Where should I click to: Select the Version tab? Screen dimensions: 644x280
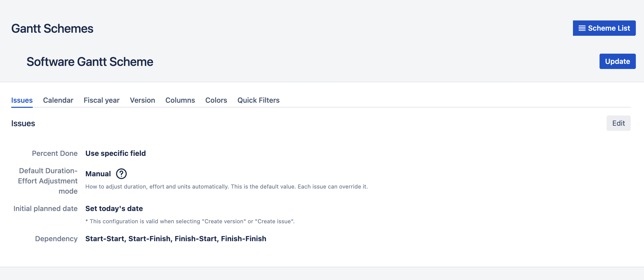(x=142, y=100)
